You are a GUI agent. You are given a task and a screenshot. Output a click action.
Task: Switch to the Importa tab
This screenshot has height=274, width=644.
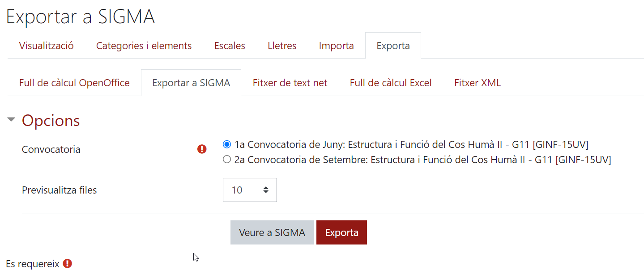pos(337,46)
